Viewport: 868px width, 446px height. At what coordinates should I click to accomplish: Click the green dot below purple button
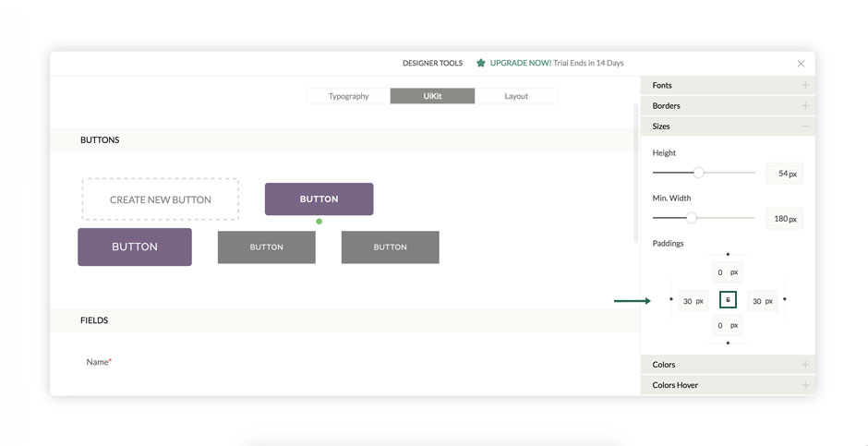[x=319, y=222]
